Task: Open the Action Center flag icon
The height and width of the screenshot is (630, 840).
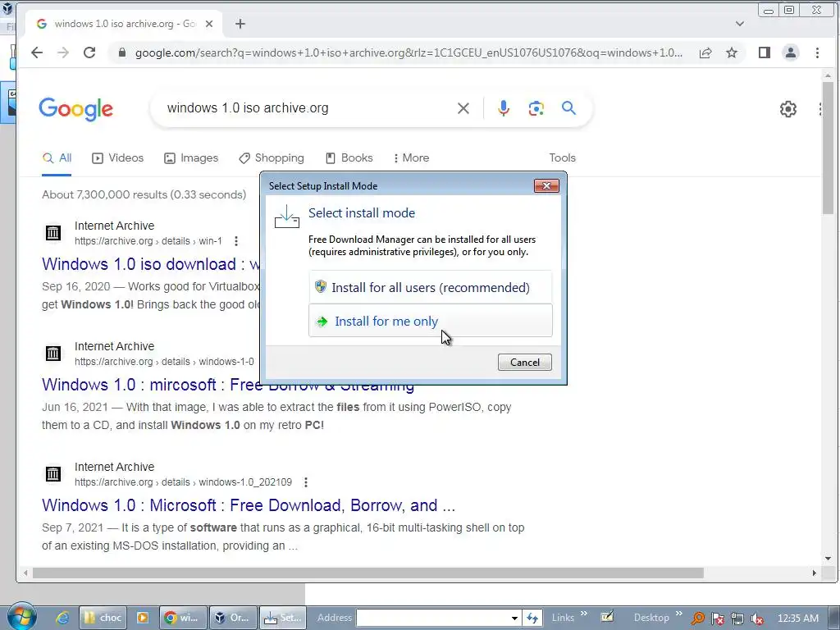Action: [718, 619]
